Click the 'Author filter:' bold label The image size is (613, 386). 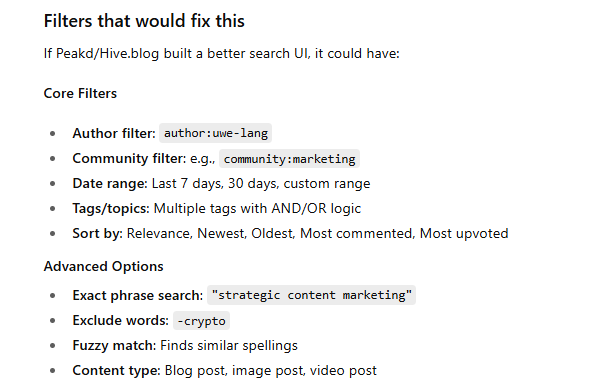pos(114,133)
